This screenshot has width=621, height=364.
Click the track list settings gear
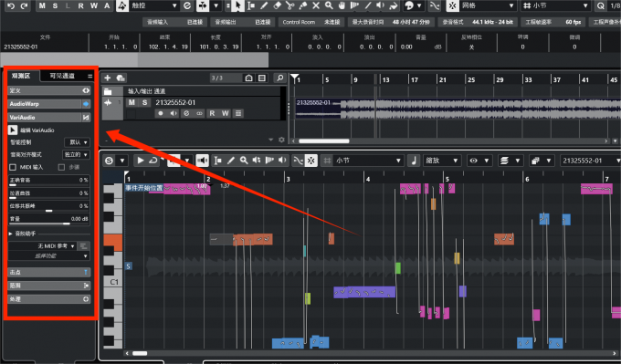[281, 140]
